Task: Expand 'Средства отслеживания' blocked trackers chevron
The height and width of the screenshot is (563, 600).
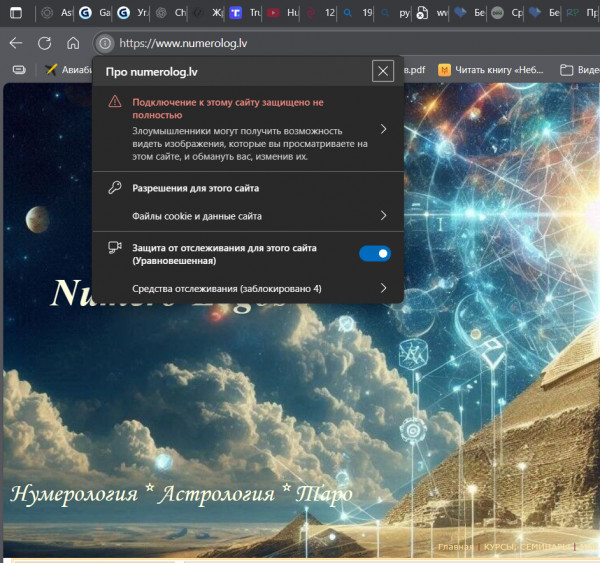Action: pos(383,288)
